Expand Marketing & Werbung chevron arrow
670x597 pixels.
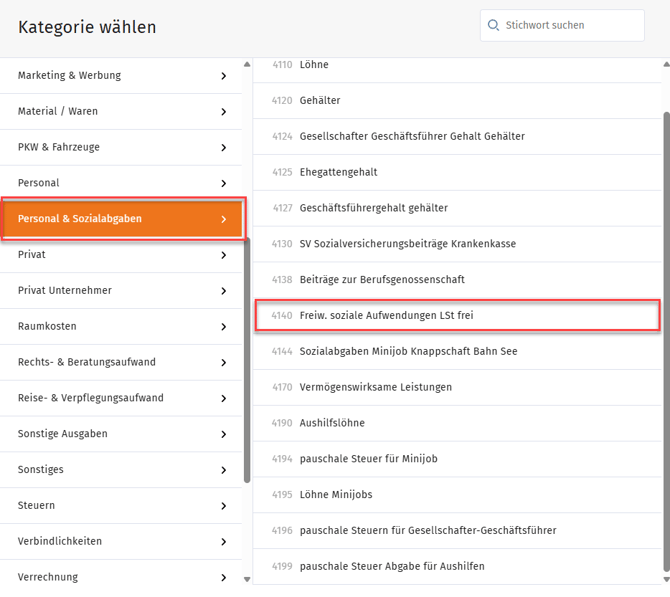[x=223, y=76]
